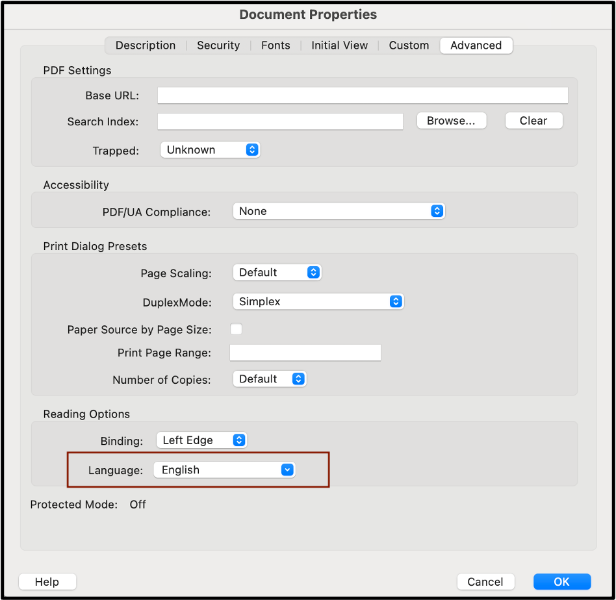The width and height of the screenshot is (616, 600).
Task: Expand the PDF/UA Compliance dropdown
Action: (x=338, y=211)
